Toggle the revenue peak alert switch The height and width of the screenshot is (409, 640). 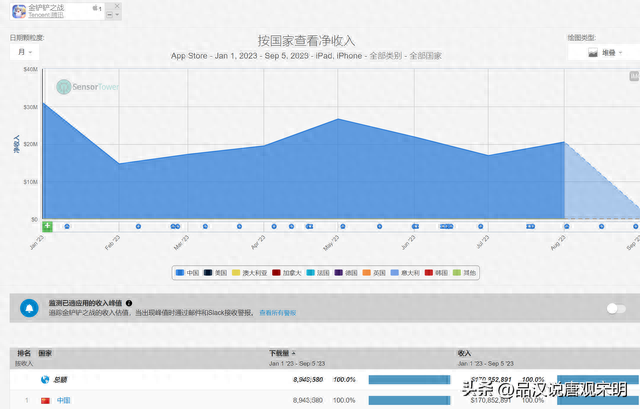[616, 309]
